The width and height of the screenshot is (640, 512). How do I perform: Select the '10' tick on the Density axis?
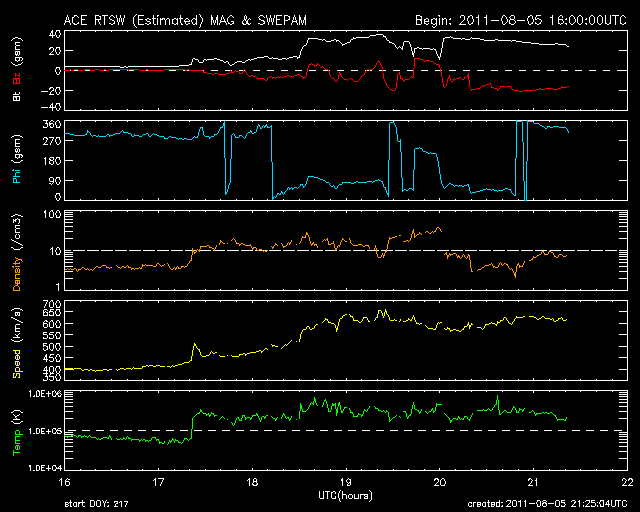point(56,251)
